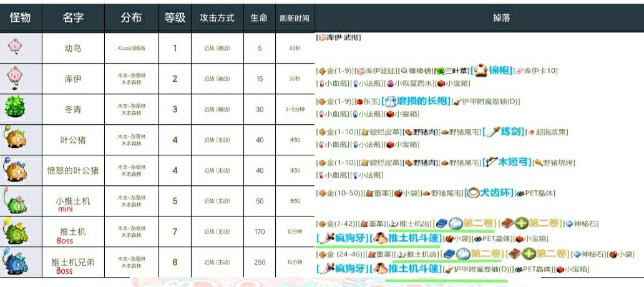Viewport: 644px width, 287px height.
Task: Open the 小恢复药水 drop item
Action: click(x=411, y=84)
